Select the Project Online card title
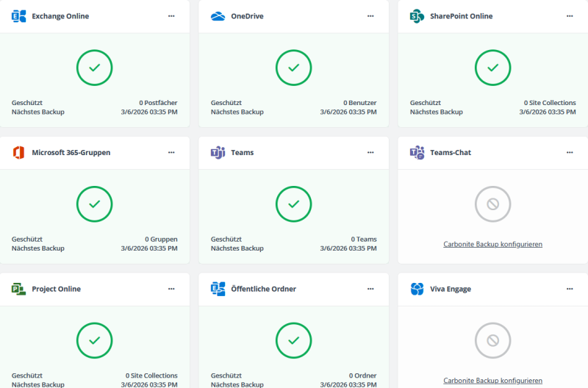 (57, 289)
